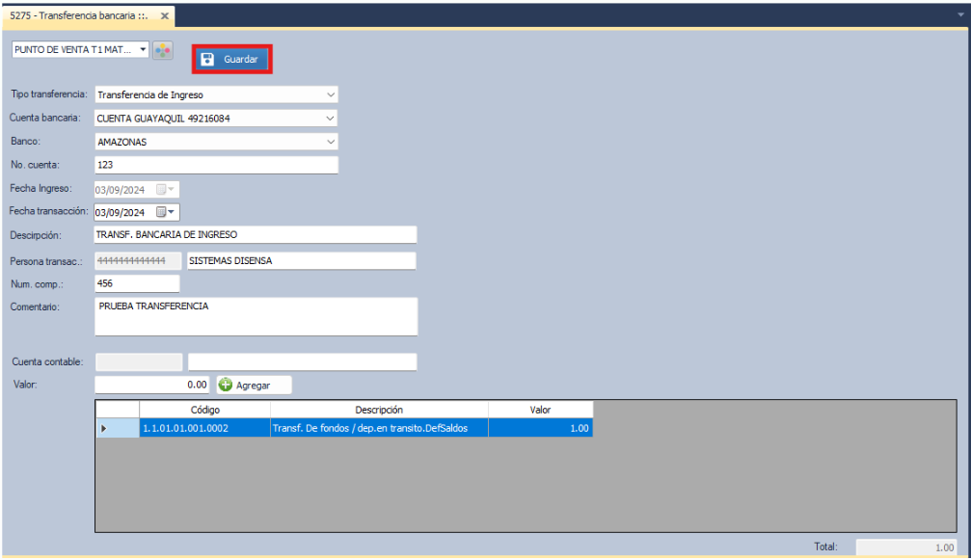
Task: Click the Num. comp. field with 456
Action: coord(136,283)
